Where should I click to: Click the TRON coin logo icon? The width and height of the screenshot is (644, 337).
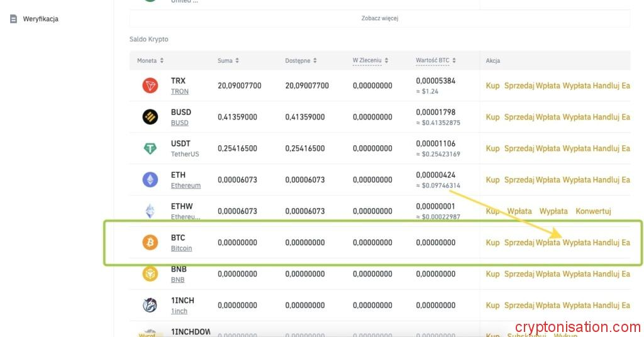click(x=150, y=86)
